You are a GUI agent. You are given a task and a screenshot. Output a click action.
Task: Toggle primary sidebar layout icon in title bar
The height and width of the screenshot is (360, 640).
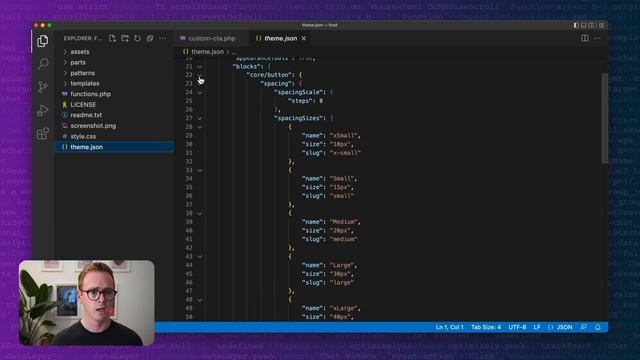576,25
